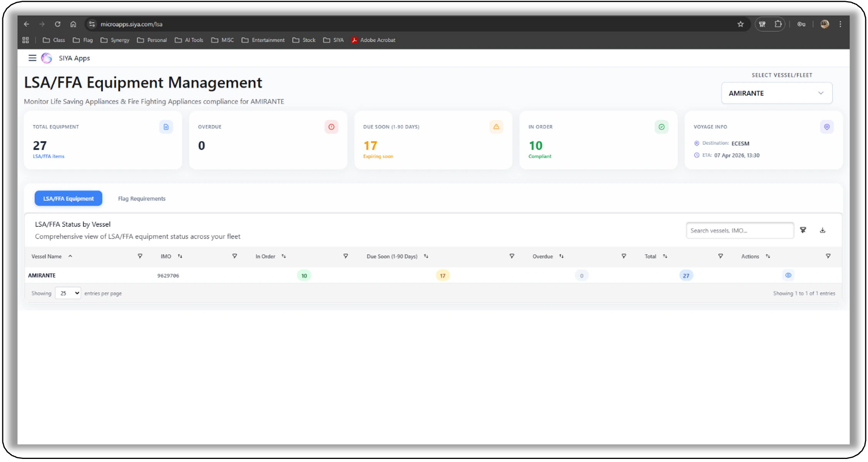Open filter for IMO column
The height and width of the screenshot is (462, 868).
point(234,256)
